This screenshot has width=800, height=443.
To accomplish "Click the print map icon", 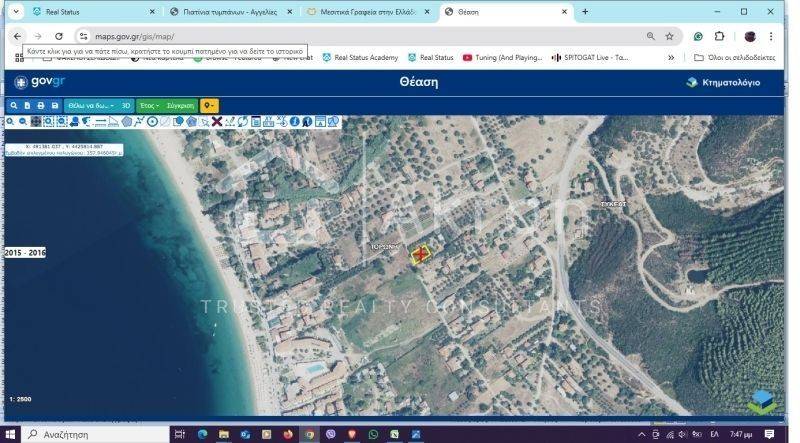I will (x=41, y=105).
